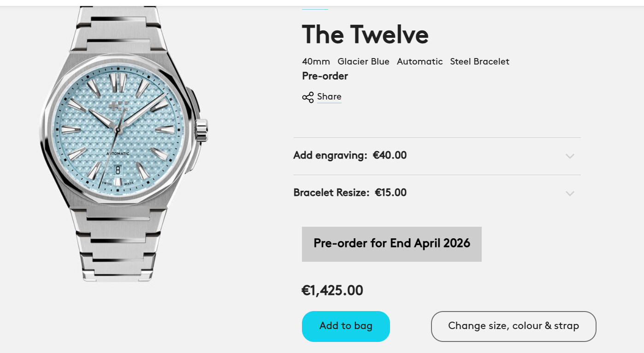The image size is (644, 353).
Task: Open the Share link
Action: coord(329,97)
